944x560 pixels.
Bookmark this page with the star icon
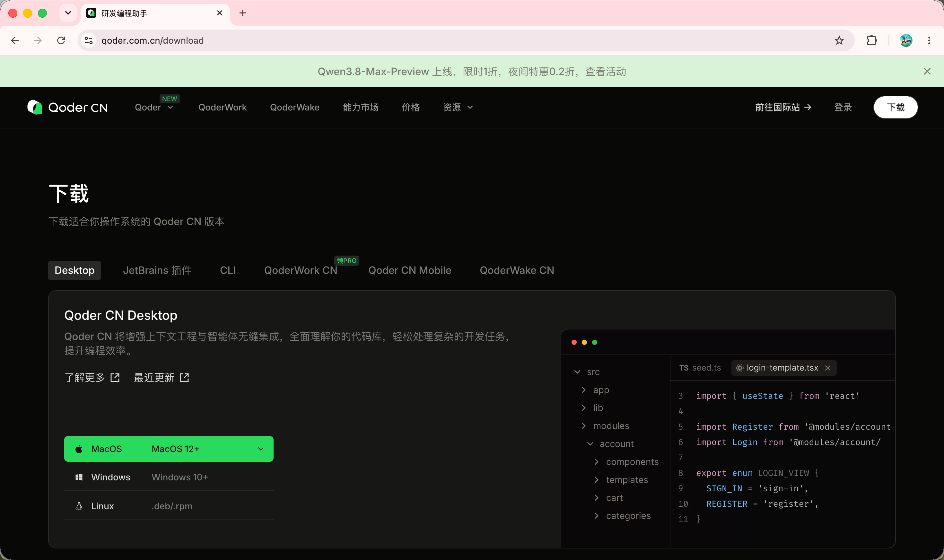pyautogui.click(x=839, y=40)
